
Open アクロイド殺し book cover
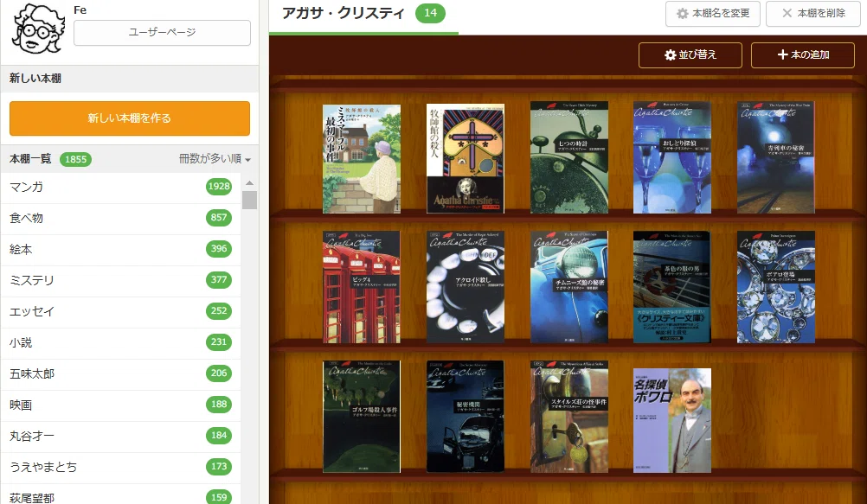point(466,287)
